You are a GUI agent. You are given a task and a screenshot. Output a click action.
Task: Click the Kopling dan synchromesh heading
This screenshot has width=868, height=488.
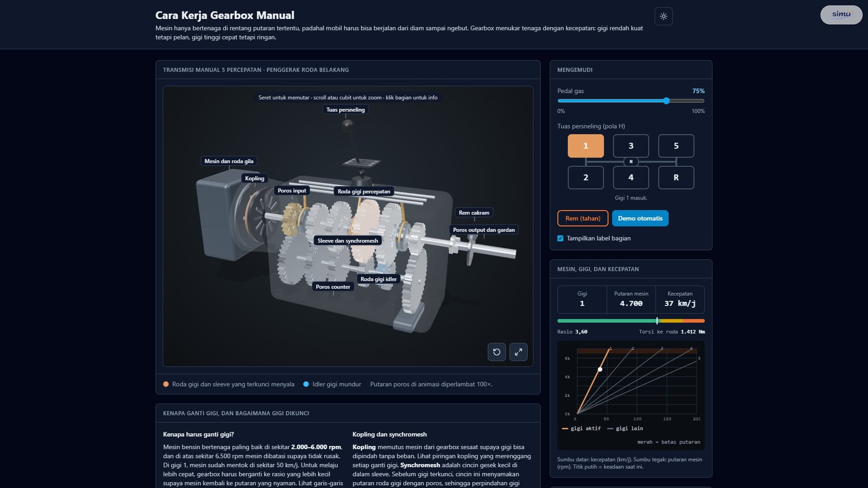[x=389, y=434]
